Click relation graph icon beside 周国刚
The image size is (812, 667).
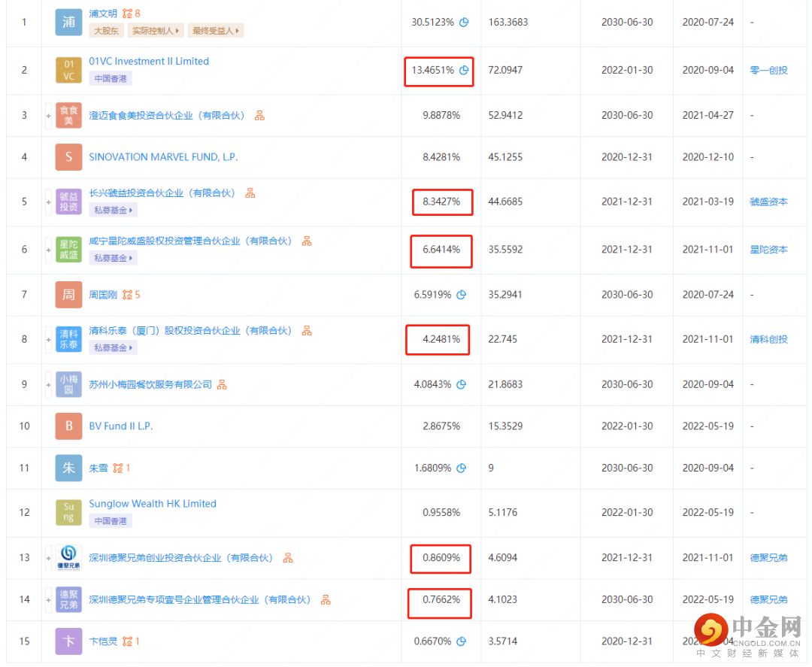tap(127, 295)
